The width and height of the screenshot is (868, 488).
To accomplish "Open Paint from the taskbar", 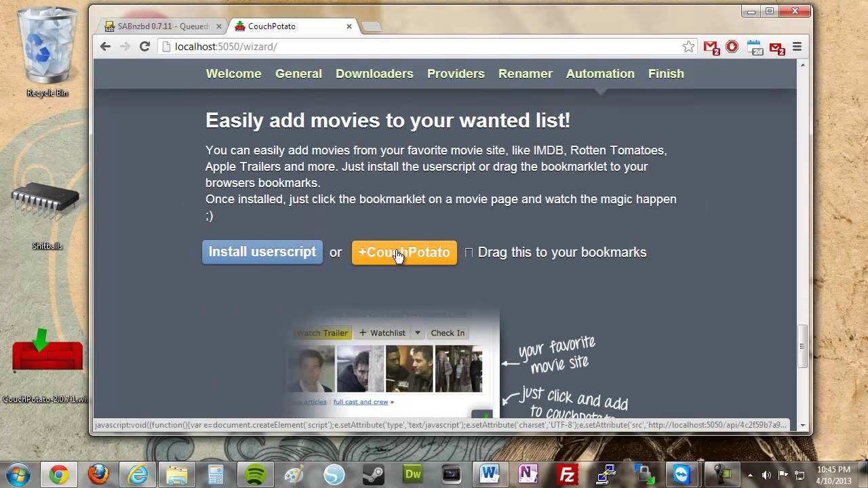I will click(294, 474).
